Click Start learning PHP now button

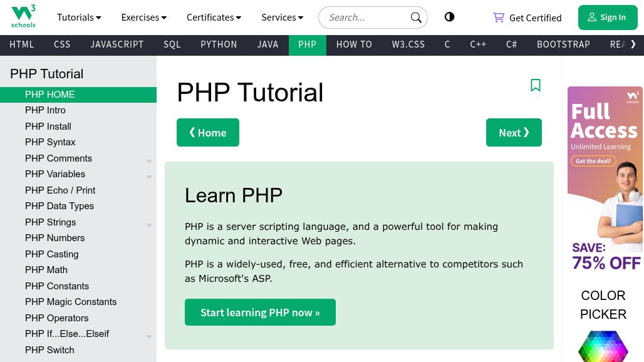(260, 313)
